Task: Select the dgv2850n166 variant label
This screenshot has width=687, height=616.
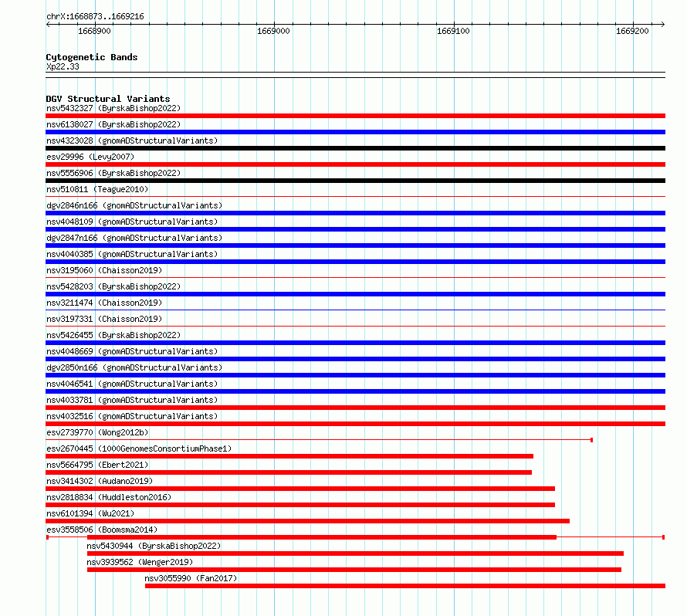Action: (x=134, y=367)
